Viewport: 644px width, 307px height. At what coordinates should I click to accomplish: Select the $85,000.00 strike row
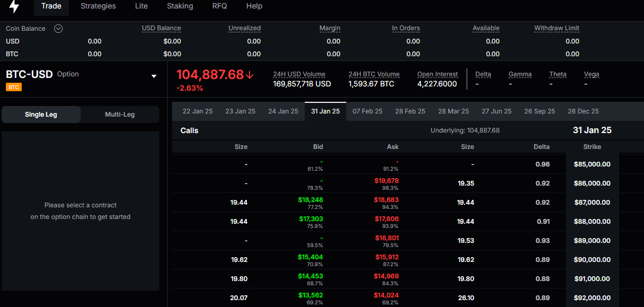coord(592,164)
